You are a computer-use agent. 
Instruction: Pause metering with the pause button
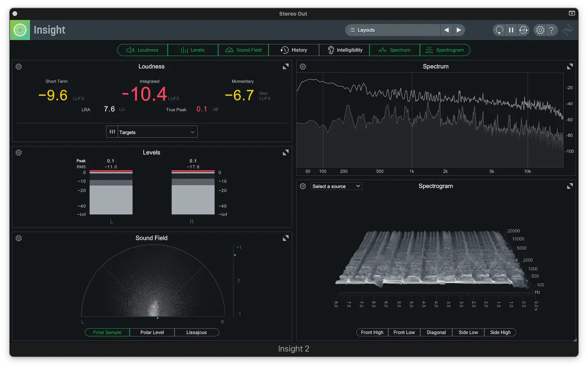(511, 30)
